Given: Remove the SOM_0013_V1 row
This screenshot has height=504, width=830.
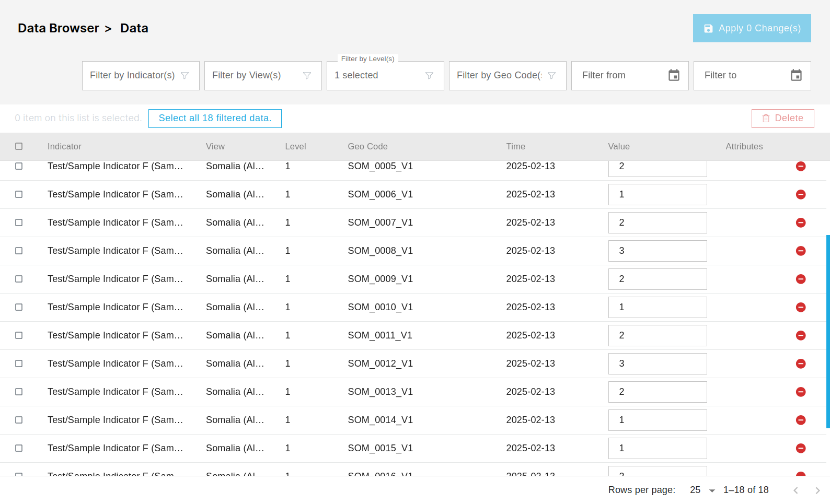Looking at the screenshot, I should 800,392.
